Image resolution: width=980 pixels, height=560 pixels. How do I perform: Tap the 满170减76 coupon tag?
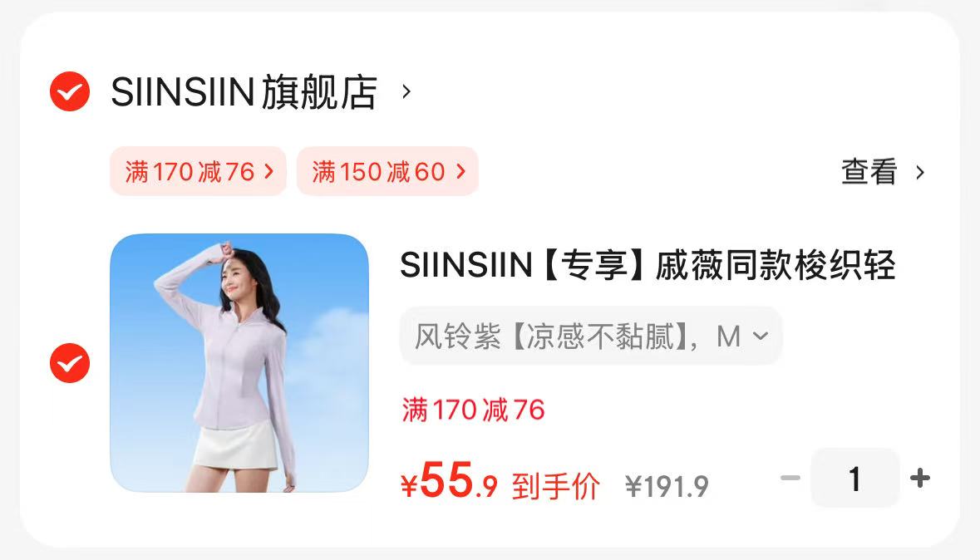point(198,171)
